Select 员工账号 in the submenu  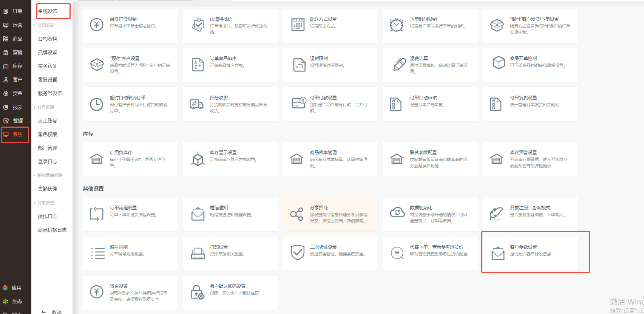point(48,121)
